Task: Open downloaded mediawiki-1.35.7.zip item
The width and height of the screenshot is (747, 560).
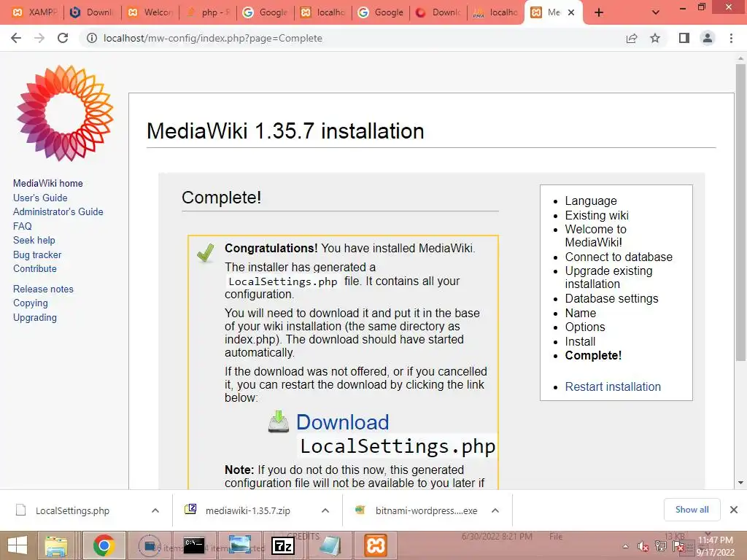Action: point(248,510)
